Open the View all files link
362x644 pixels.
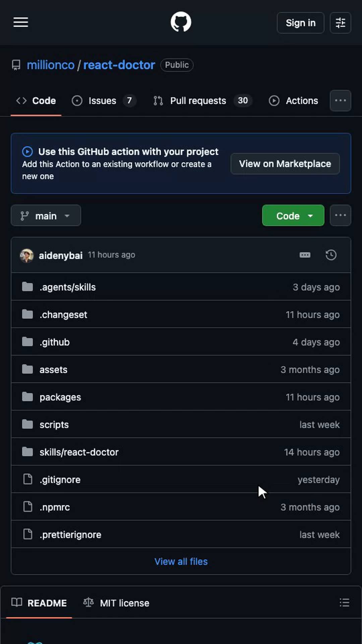tap(181, 561)
